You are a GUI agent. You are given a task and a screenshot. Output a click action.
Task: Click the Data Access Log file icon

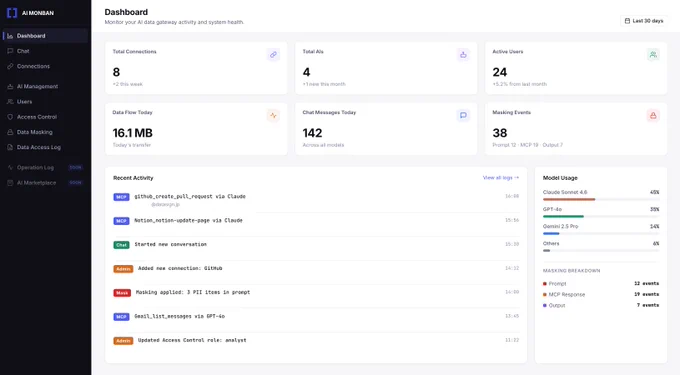click(x=10, y=147)
